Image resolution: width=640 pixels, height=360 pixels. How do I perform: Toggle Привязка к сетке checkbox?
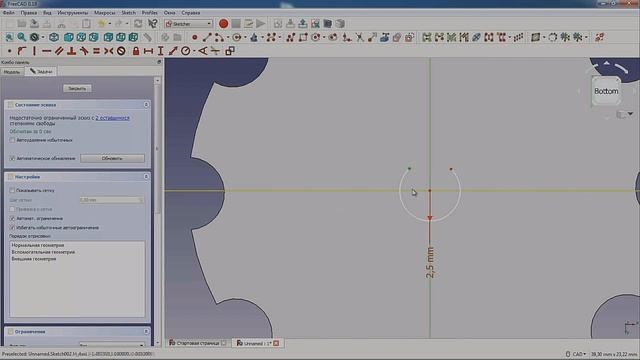[x=12, y=209]
